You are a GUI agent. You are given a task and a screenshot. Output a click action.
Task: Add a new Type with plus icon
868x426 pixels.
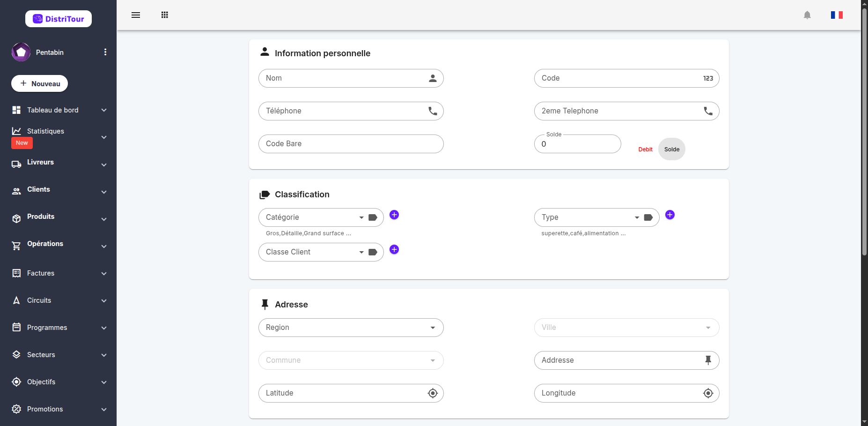point(670,215)
